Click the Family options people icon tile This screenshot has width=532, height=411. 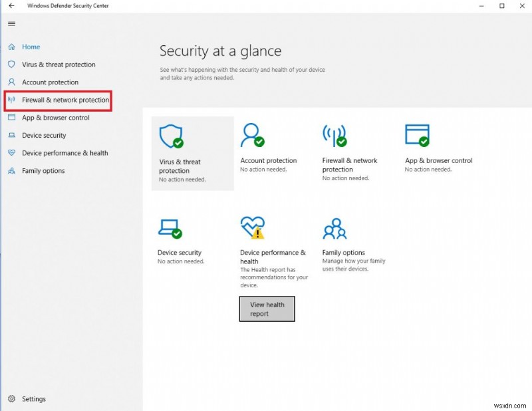tap(334, 229)
